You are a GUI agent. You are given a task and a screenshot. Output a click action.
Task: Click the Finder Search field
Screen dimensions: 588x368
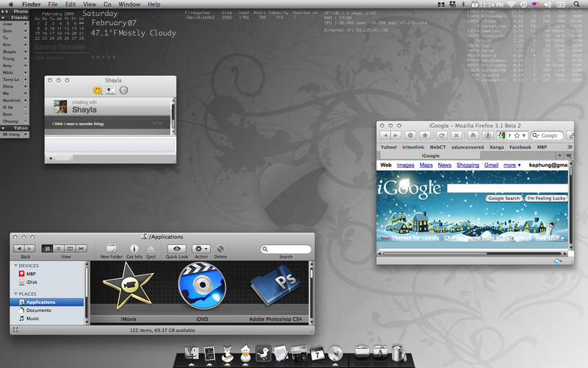pyautogui.click(x=286, y=249)
